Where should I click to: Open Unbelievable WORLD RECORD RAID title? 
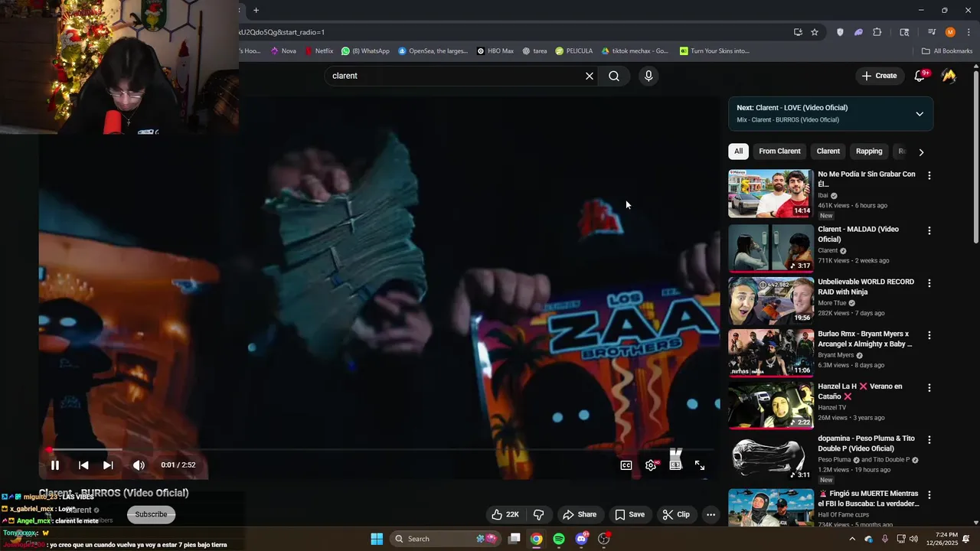pyautogui.click(x=866, y=287)
